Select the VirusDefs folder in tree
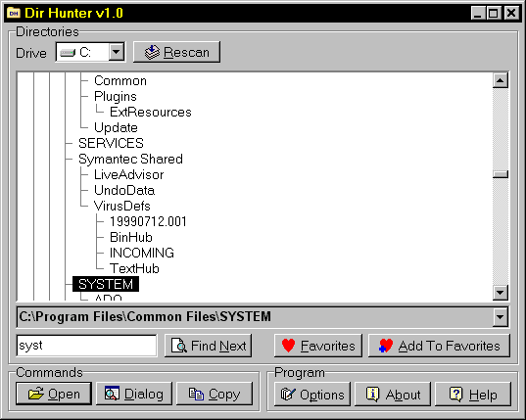526x420 pixels. 122,206
